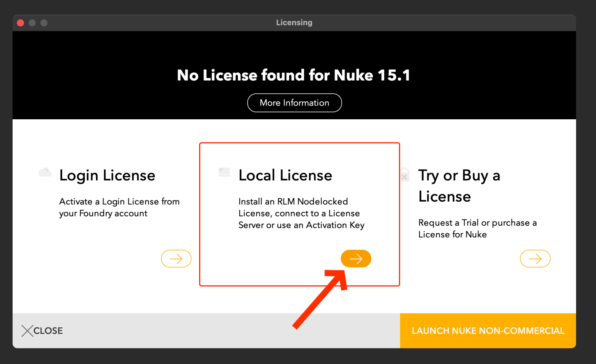Click the minimize button in the Licensing title bar
596x364 pixels.
32,23
